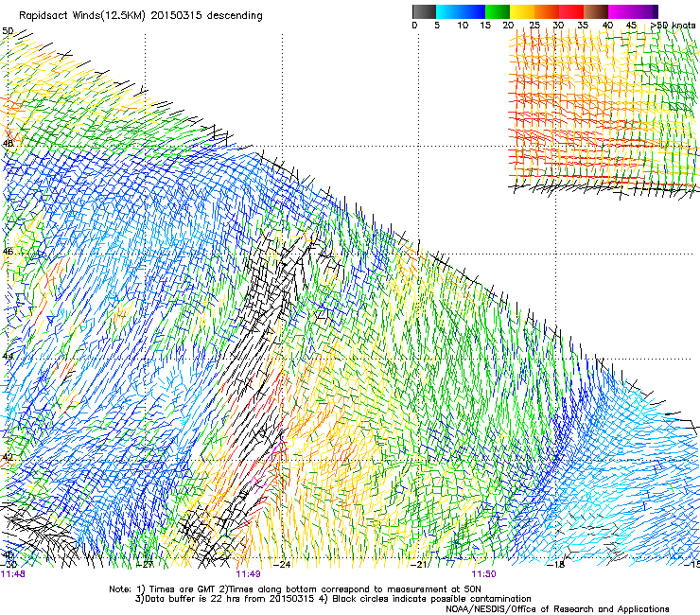Click the '0' color scale label
Image resolution: width=700 pixels, height=615 pixels.
[414, 26]
